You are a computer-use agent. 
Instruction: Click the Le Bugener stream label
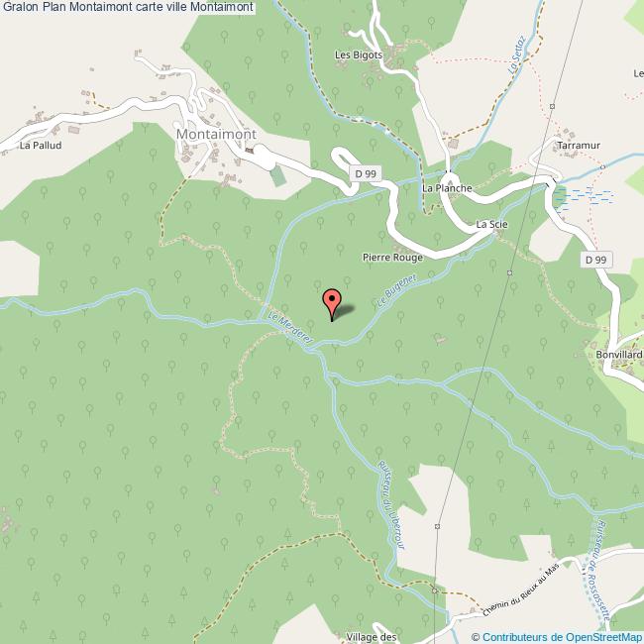pyautogui.click(x=396, y=290)
